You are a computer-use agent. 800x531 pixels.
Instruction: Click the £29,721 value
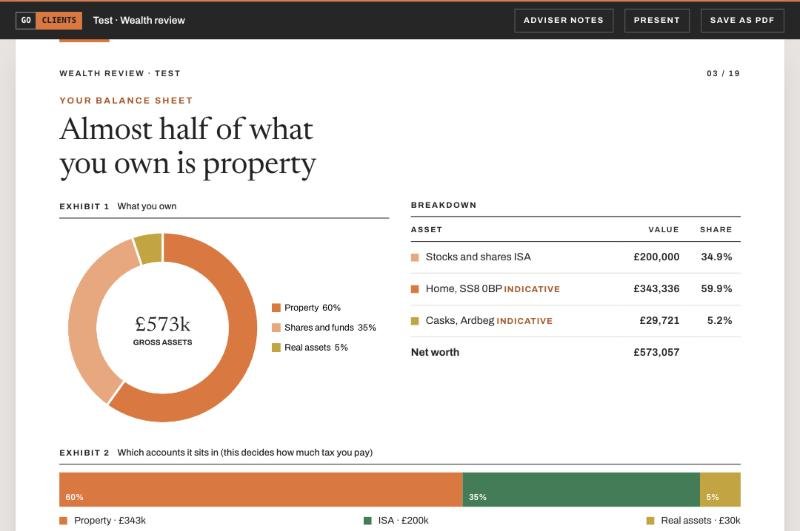click(659, 320)
